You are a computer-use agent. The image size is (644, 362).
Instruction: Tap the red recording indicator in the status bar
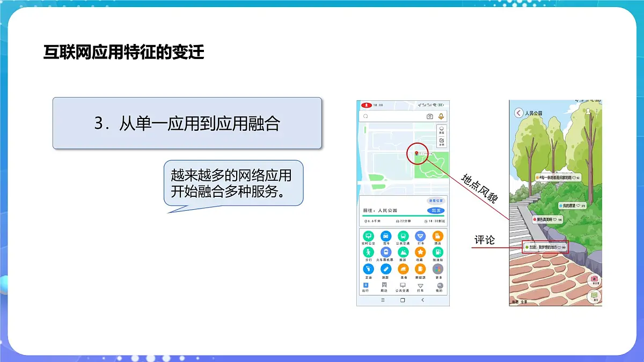pos(367,105)
